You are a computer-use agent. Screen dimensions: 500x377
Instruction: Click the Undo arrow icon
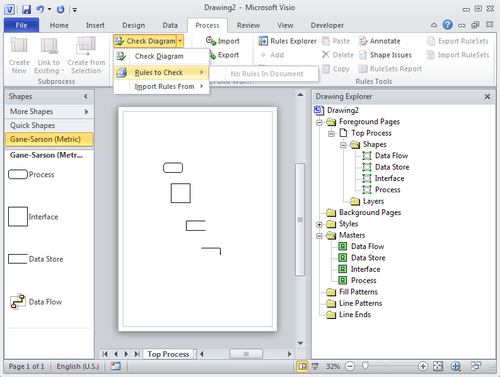click(x=40, y=9)
